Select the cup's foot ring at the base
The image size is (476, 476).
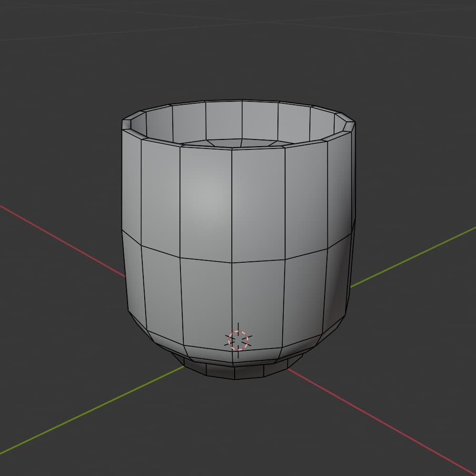(234, 369)
